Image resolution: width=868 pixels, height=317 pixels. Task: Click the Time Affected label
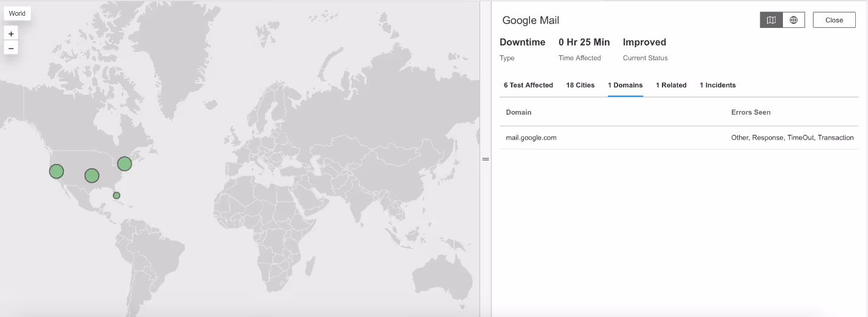[580, 58]
